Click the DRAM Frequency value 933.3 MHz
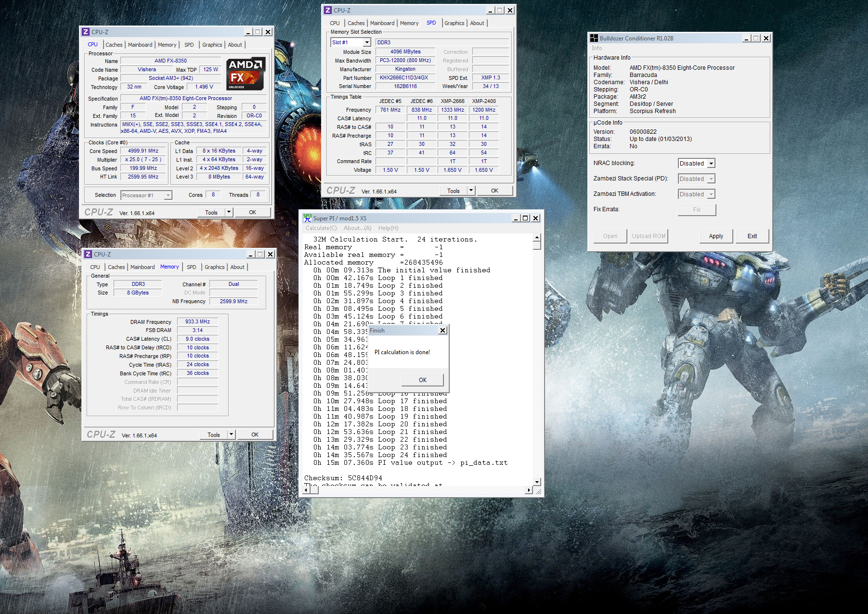 (x=197, y=321)
